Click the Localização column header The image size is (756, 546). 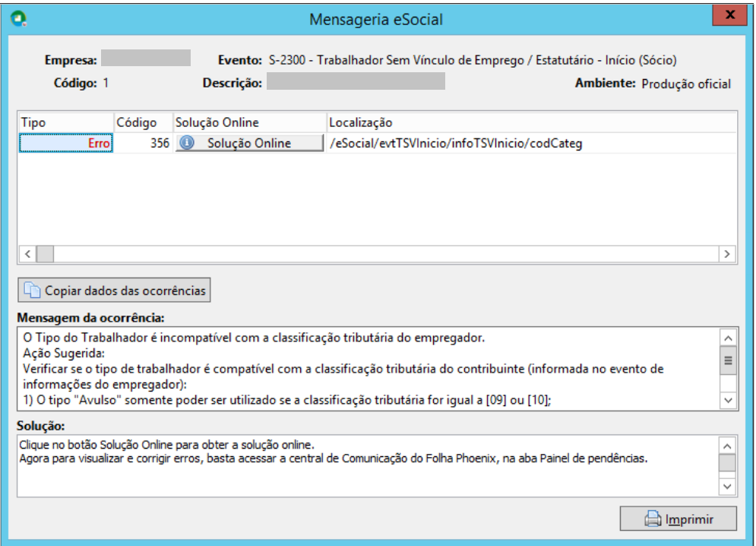point(532,122)
